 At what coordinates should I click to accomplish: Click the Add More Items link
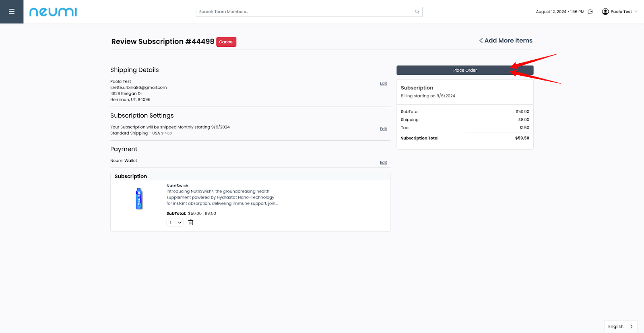pos(508,41)
